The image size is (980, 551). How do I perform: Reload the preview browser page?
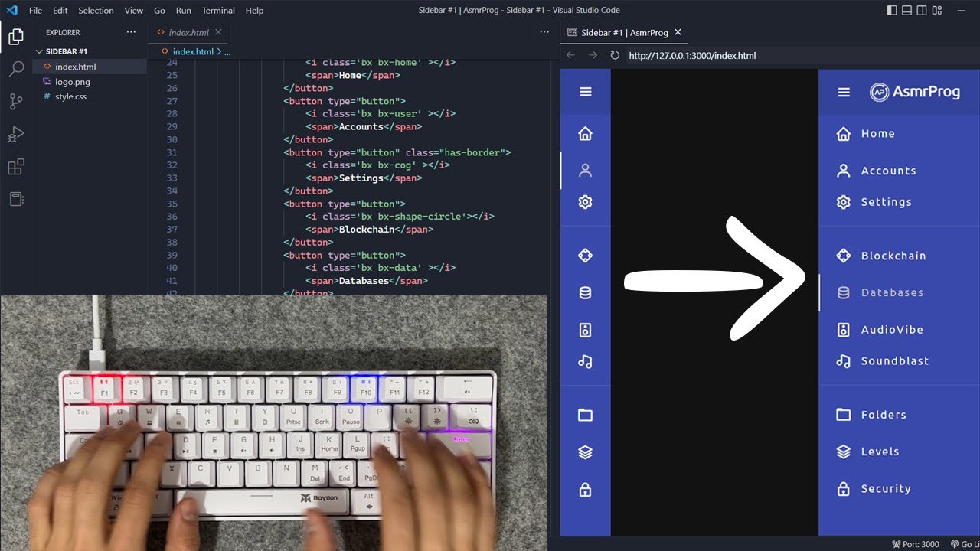pos(614,55)
